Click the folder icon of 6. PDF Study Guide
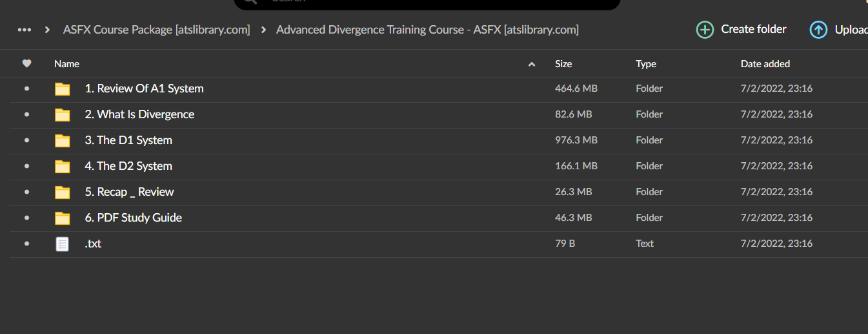 click(x=62, y=218)
